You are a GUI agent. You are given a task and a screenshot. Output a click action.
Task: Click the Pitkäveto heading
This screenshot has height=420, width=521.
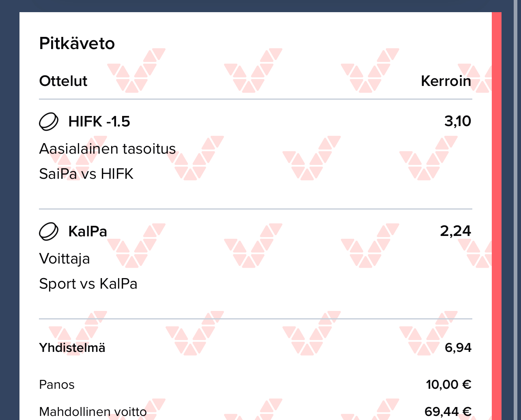pyautogui.click(x=77, y=43)
